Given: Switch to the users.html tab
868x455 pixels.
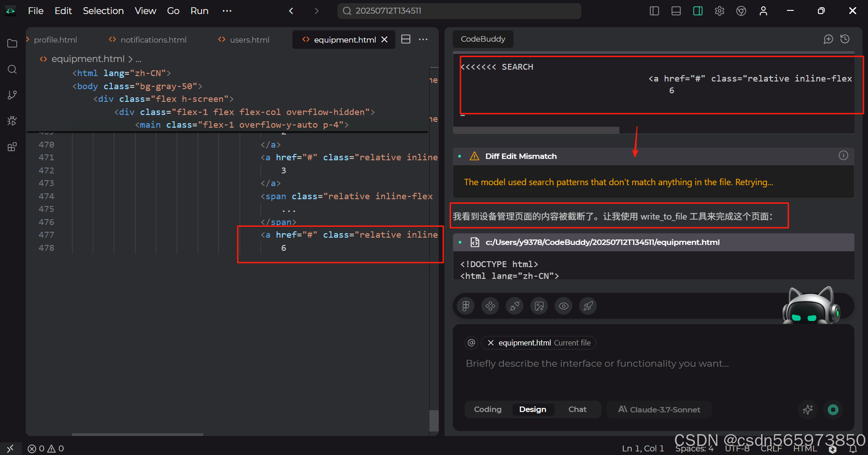Looking at the screenshot, I should point(244,40).
